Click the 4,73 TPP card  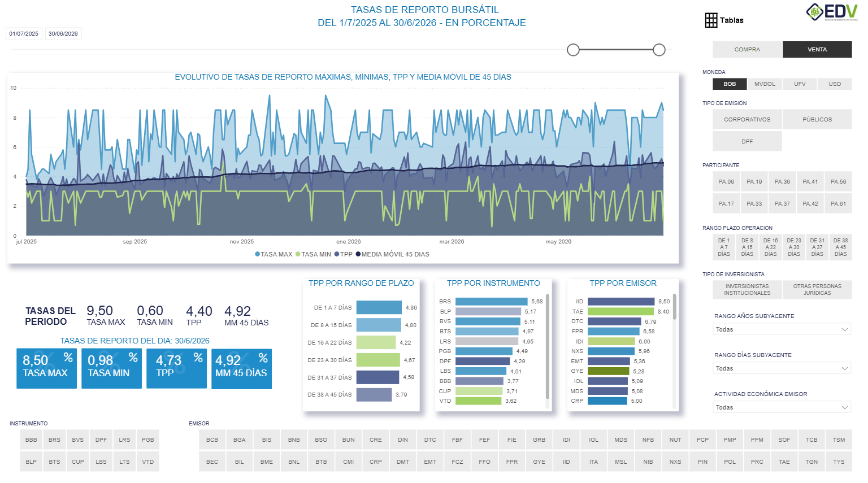click(x=176, y=368)
